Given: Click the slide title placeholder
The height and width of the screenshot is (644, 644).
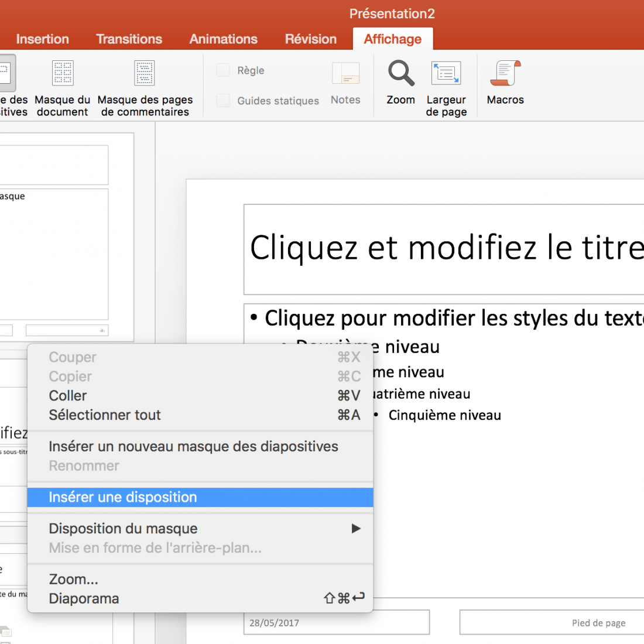Looking at the screenshot, I should 444,249.
